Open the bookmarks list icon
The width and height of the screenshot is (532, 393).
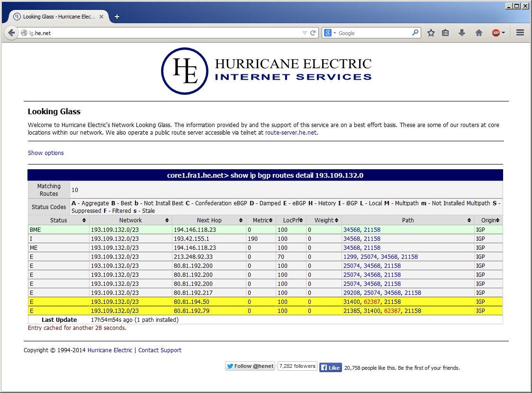[445, 33]
